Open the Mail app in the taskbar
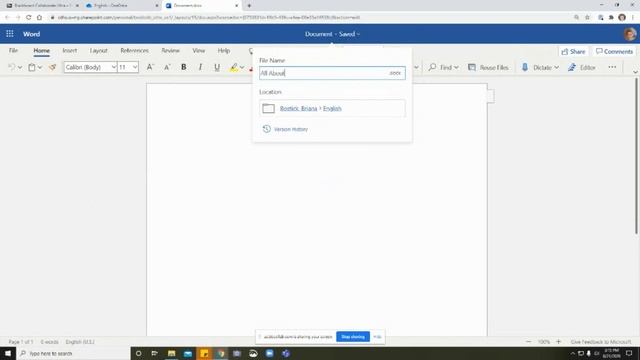Image resolution: width=640 pixels, height=360 pixels. (x=188, y=353)
